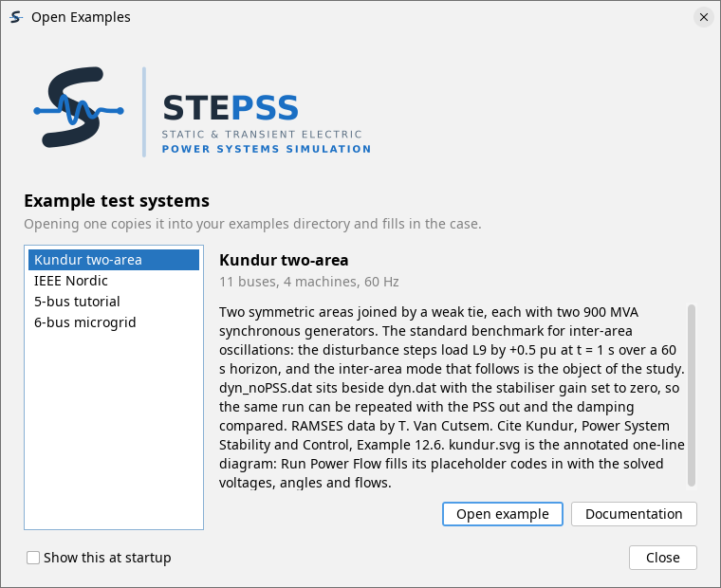The width and height of the screenshot is (721, 588).
Task: Click the large STEPSS logo image
Action: coord(202,112)
